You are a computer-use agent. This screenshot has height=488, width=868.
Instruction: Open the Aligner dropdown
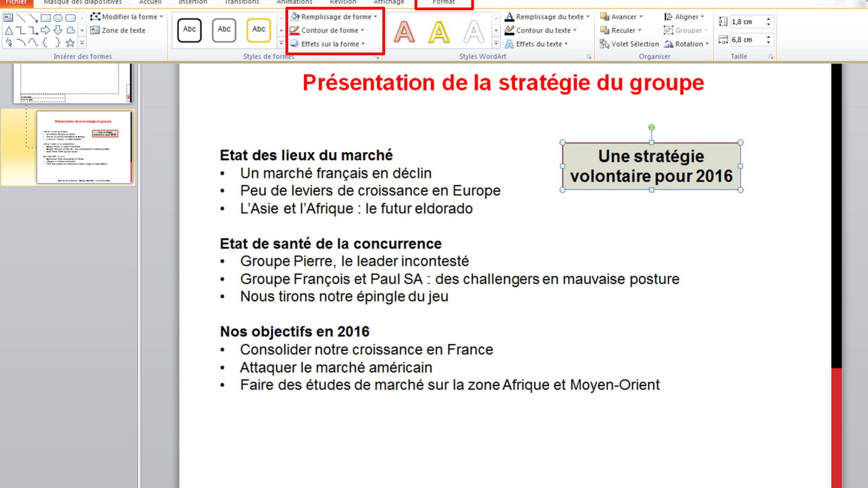[x=684, y=17]
